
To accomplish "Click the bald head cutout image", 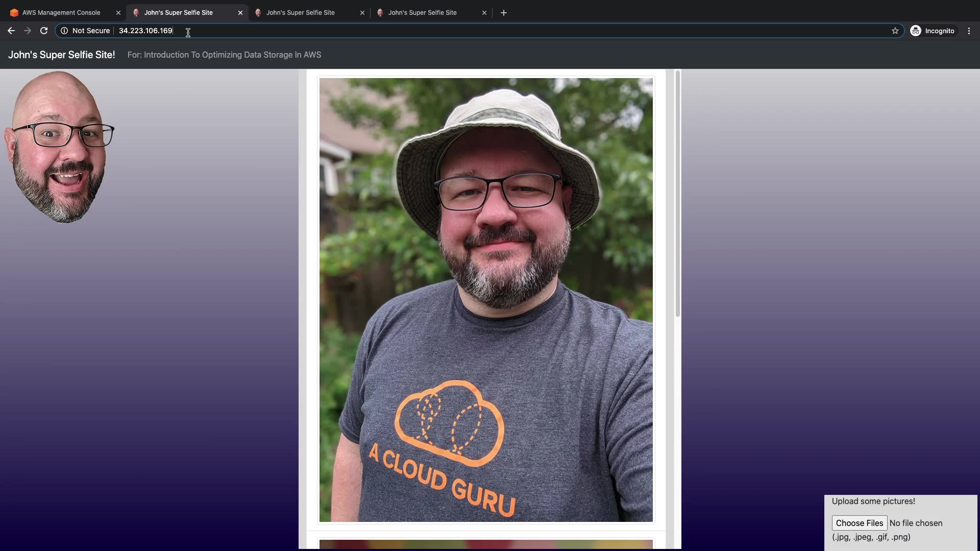I will (x=59, y=147).
